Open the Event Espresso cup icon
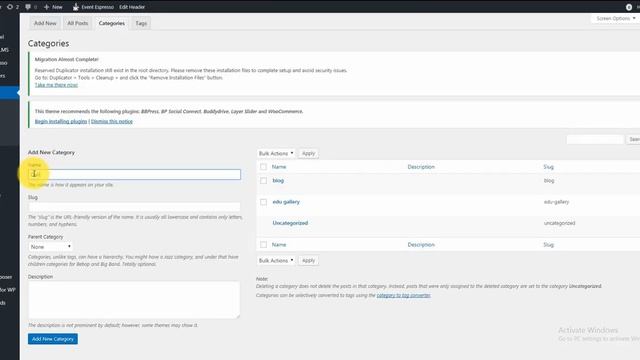This screenshot has width=640, height=360. click(x=76, y=7)
